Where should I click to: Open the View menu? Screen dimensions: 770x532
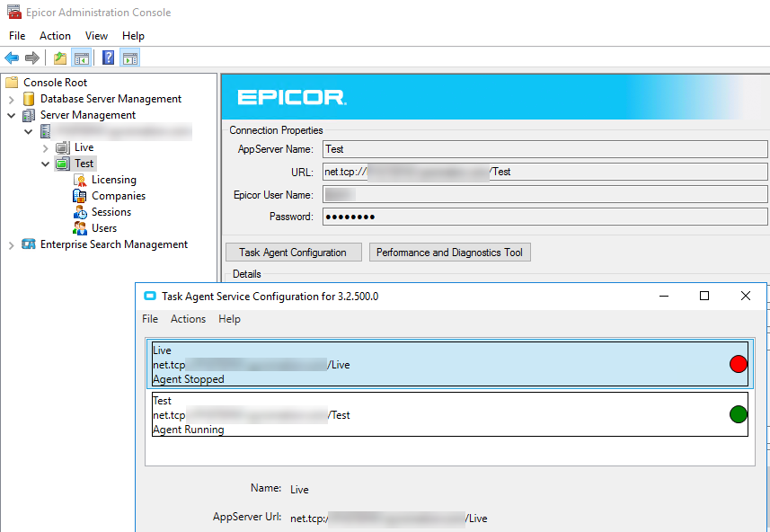(96, 36)
